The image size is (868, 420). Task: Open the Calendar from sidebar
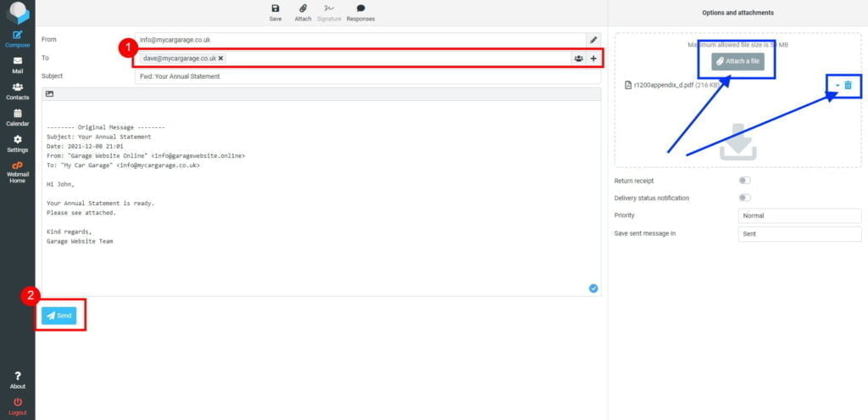[18, 117]
